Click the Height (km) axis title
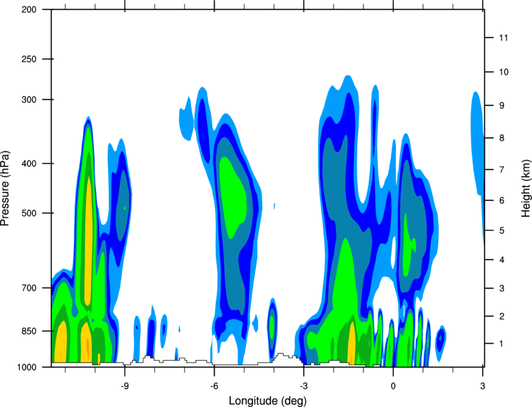532x407 pixels. (526, 188)
